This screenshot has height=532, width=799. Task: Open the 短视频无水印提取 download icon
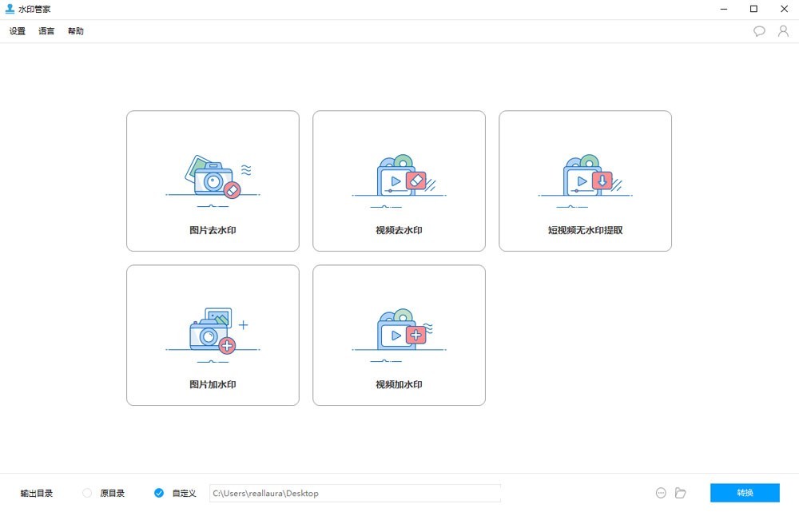585,177
